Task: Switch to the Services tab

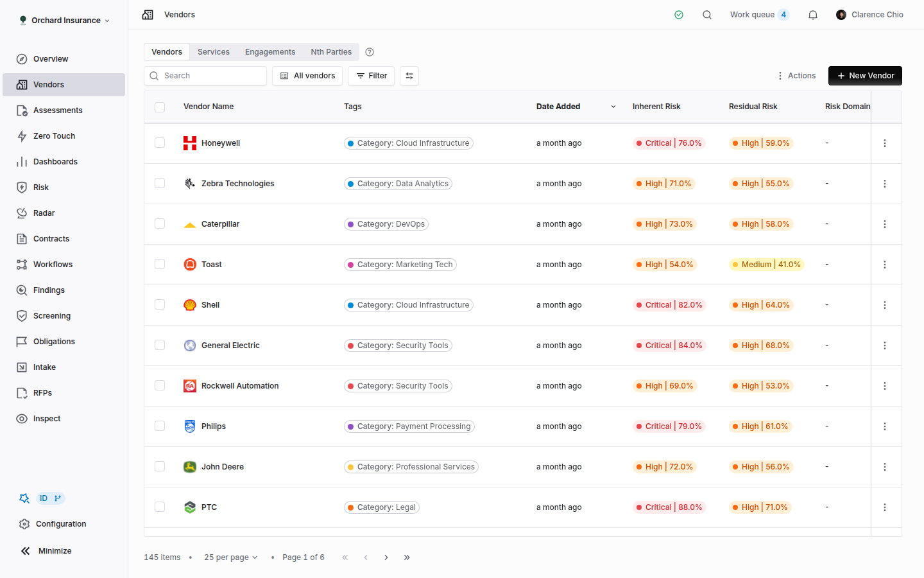Action: 214,52
